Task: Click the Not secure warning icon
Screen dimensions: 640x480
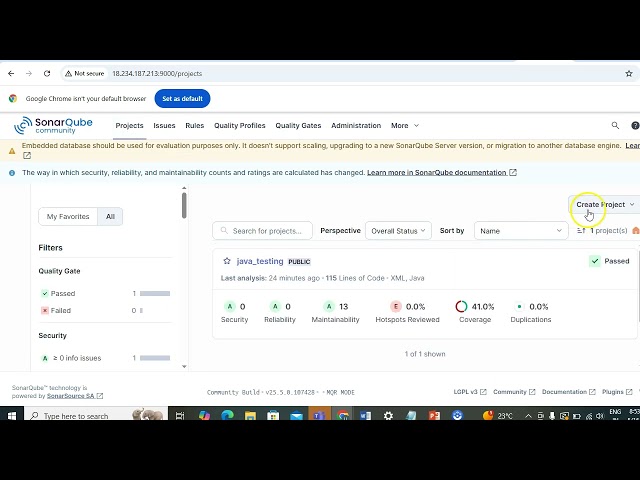Action: click(x=68, y=73)
